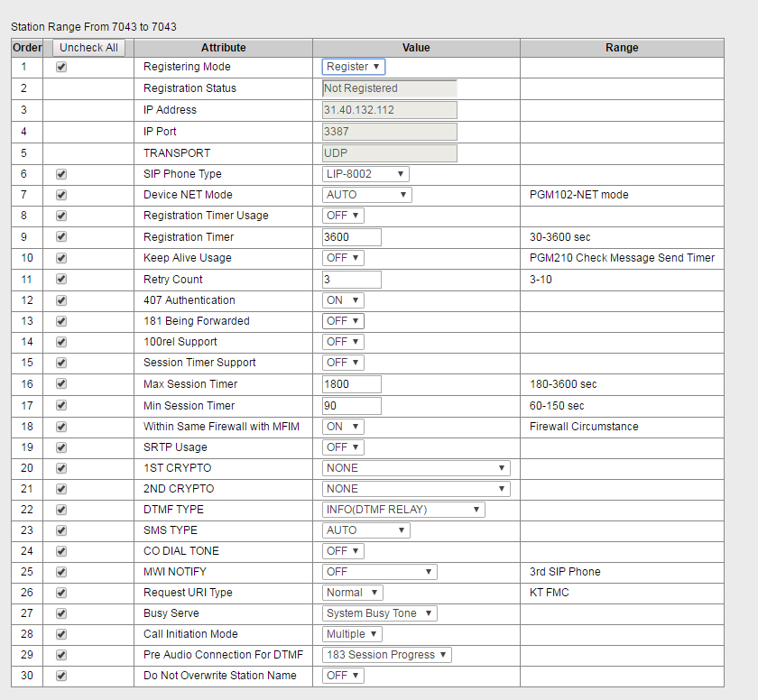Click into the Min Session Timer field
The height and width of the screenshot is (700, 758).
tap(352, 406)
